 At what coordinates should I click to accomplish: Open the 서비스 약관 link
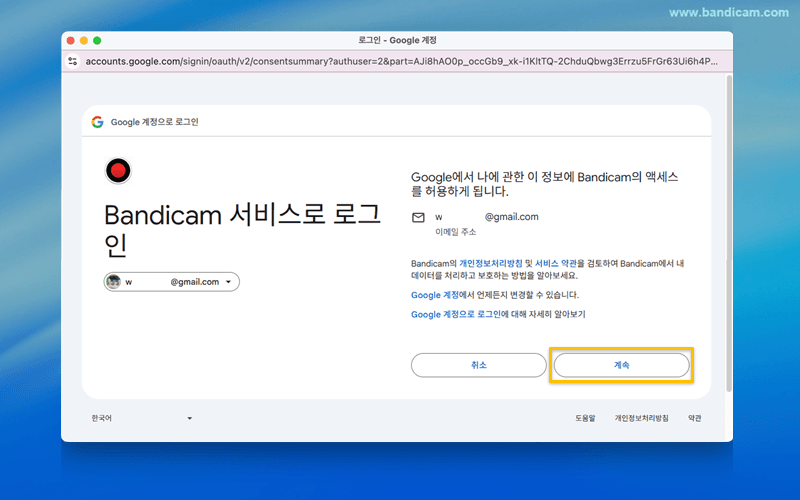click(x=556, y=263)
